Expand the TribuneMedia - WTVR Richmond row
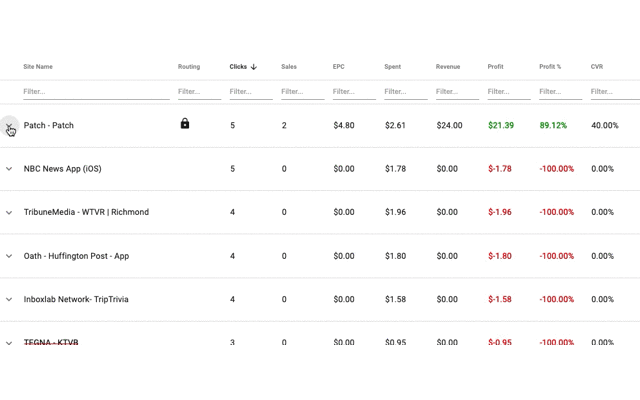Viewport: 640px width, 400px height. 9,212
